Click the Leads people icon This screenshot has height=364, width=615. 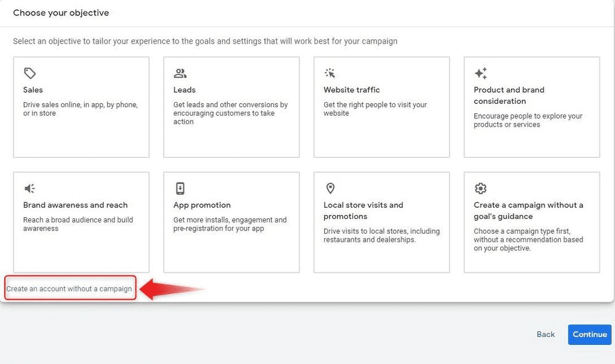[x=180, y=74]
